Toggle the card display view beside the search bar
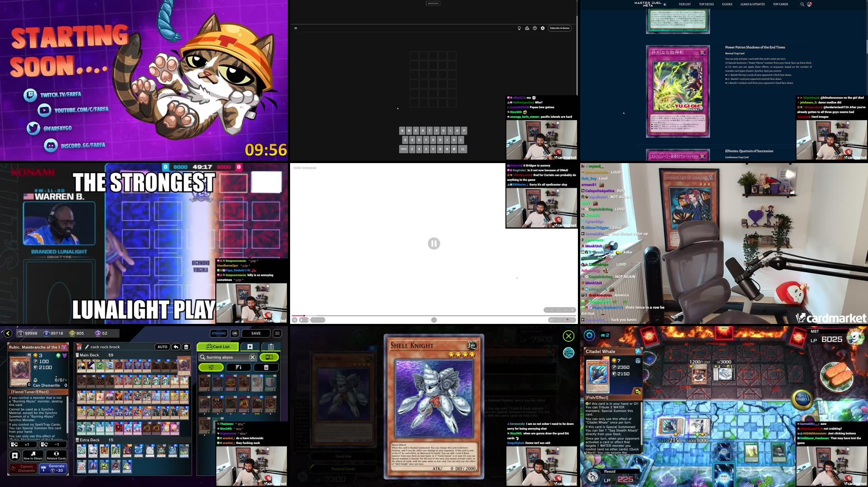The image size is (868, 487). [269, 357]
